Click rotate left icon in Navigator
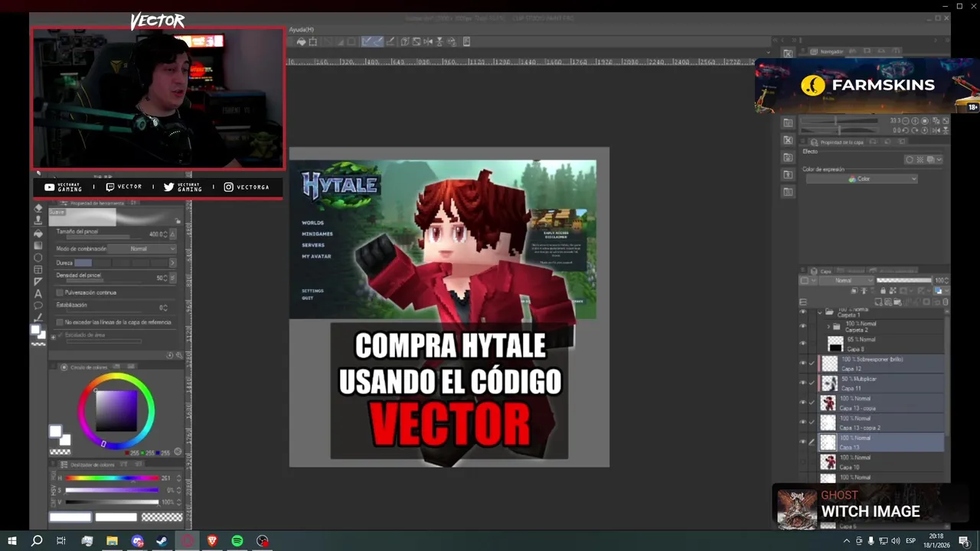 click(x=905, y=130)
